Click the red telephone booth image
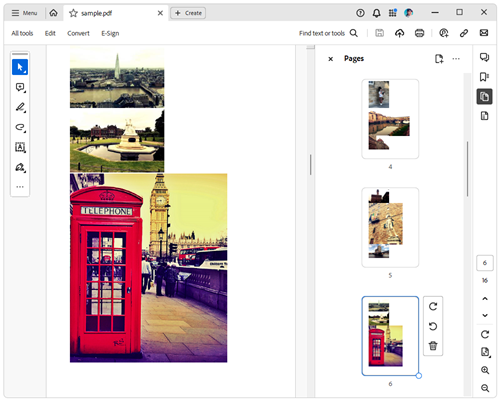500x402 pixels. [x=148, y=268]
